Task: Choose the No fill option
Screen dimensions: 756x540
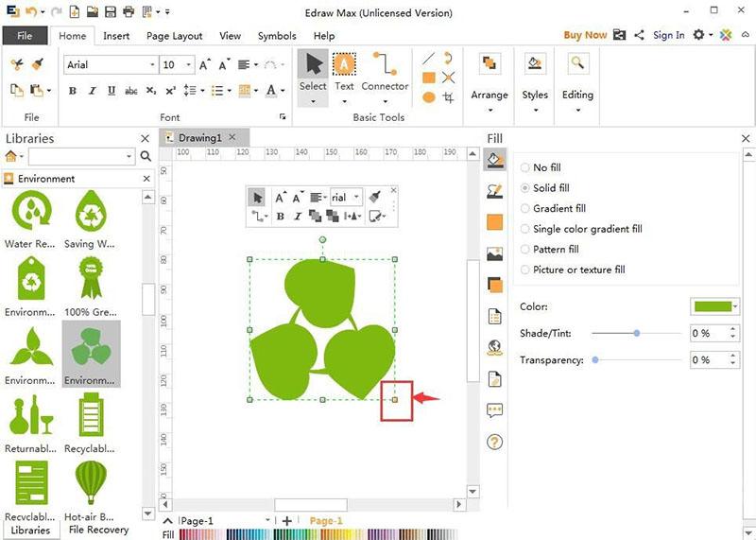Action: click(525, 167)
